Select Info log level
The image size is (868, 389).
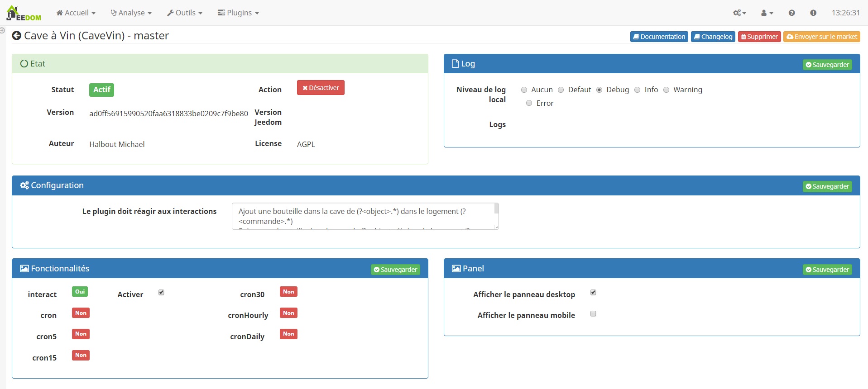pos(637,90)
